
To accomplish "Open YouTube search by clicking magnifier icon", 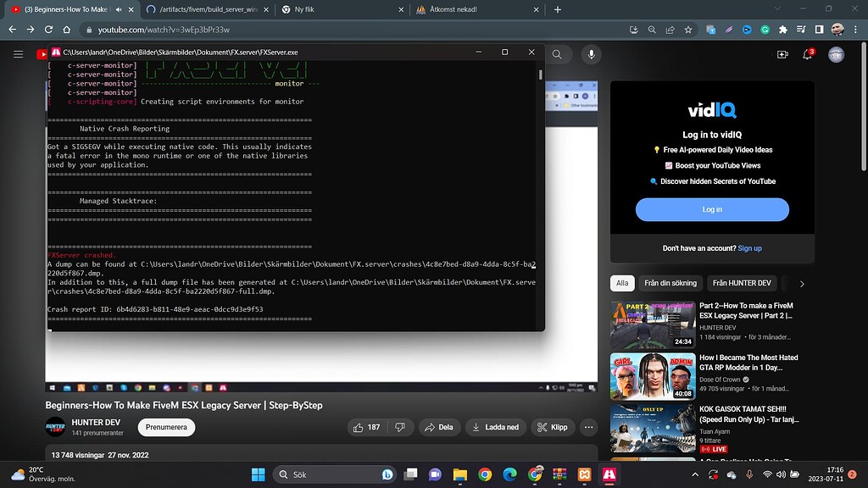I will click(x=557, y=53).
